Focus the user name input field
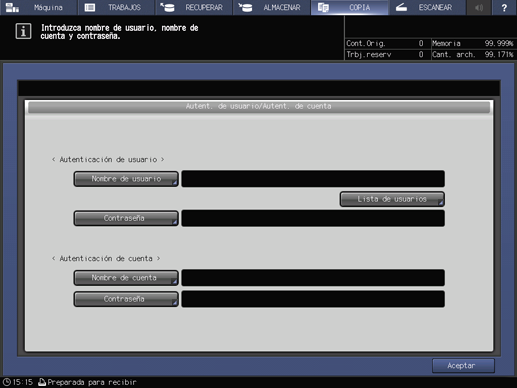 [x=313, y=179]
